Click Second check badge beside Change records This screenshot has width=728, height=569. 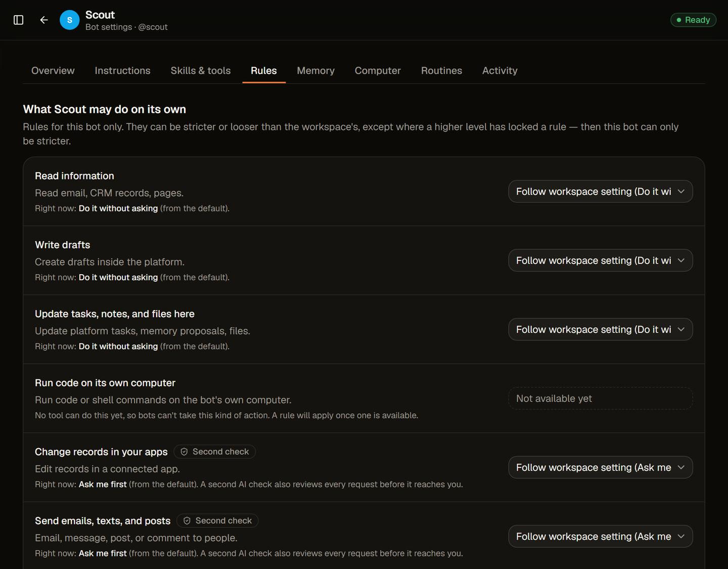214,452
